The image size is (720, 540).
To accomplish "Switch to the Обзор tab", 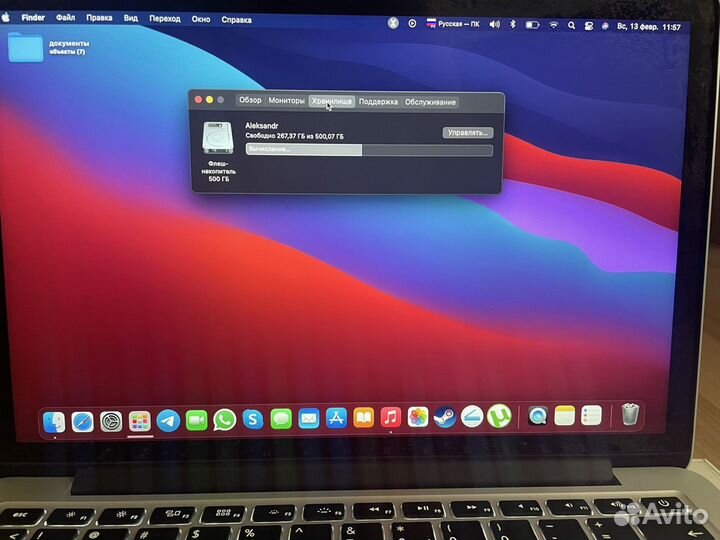I will 250,100.
